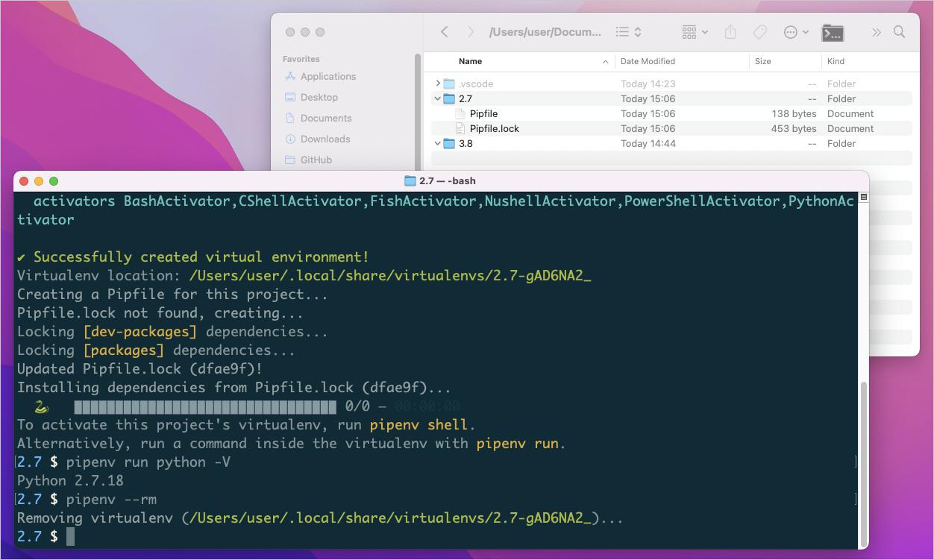Click the folder proxy icon in Terminal title
Image resolution: width=934 pixels, height=560 pixels.
tap(410, 180)
